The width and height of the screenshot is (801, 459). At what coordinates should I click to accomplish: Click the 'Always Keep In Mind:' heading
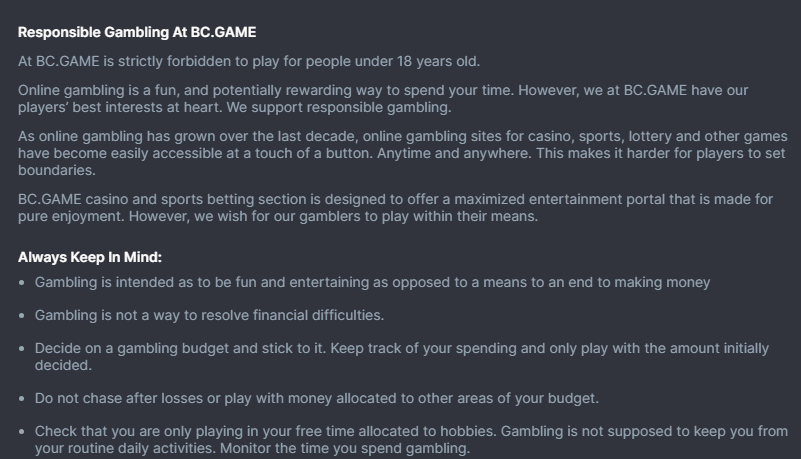click(x=90, y=257)
